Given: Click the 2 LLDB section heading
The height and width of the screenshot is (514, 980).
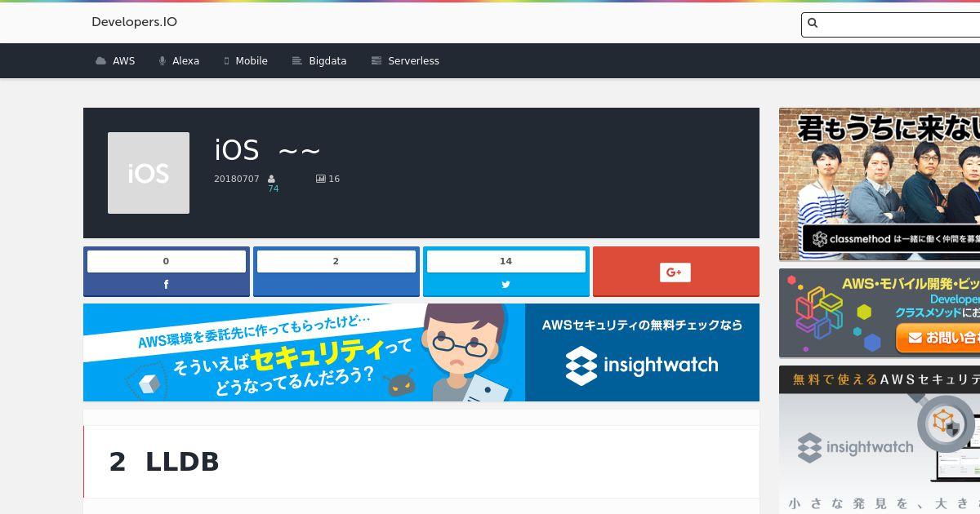Looking at the screenshot, I should click(x=164, y=462).
